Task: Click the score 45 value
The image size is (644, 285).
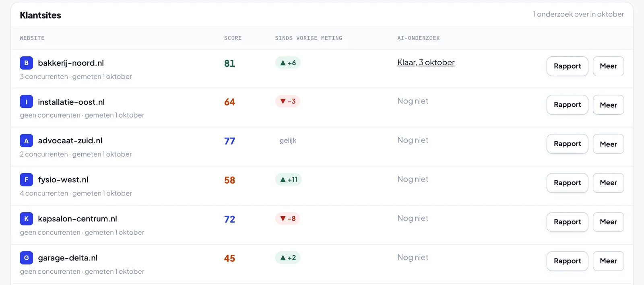Action: pyautogui.click(x=229, y=258)
